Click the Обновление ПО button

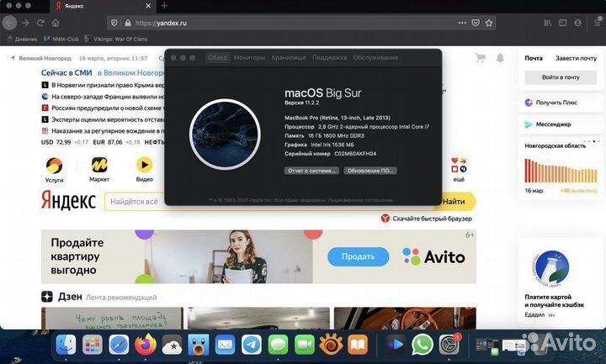click(370, 171)
